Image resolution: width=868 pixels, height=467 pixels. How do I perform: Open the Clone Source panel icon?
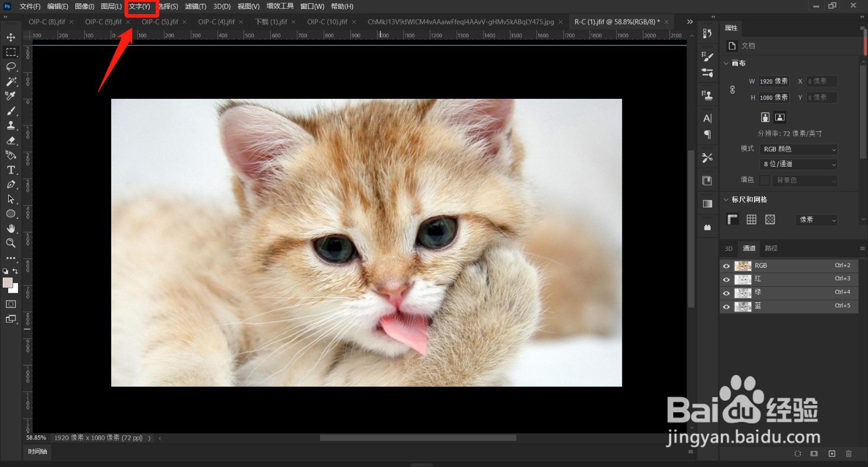(x=707, y=96)
